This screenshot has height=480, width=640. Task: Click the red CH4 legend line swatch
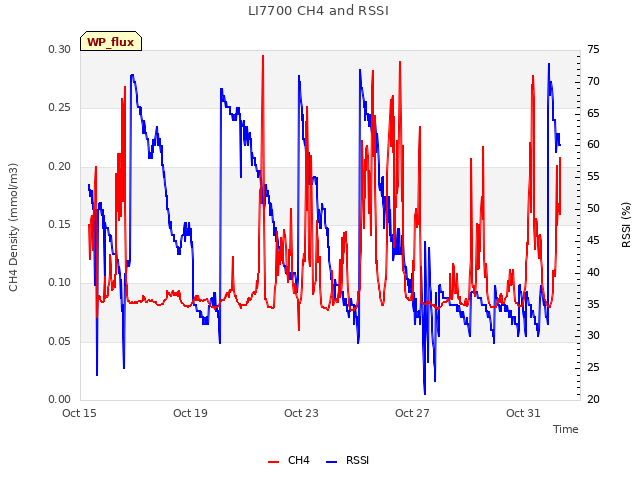[x=273, y=462]
